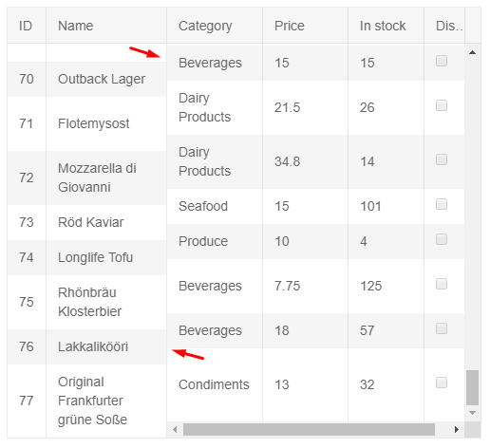Click the ID column header

point(27,26)
